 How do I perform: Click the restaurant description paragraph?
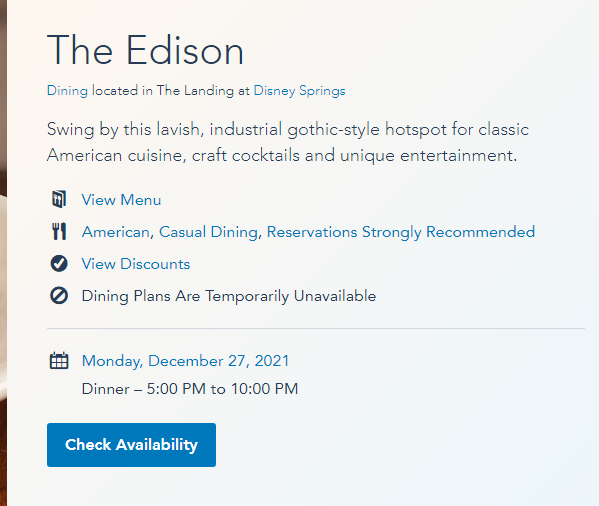tap(288, 142)
